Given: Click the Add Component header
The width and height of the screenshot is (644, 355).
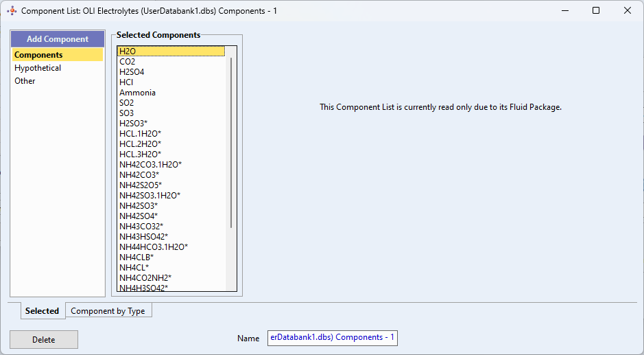Looking at the screenshot, I should [x=58, y=39].
